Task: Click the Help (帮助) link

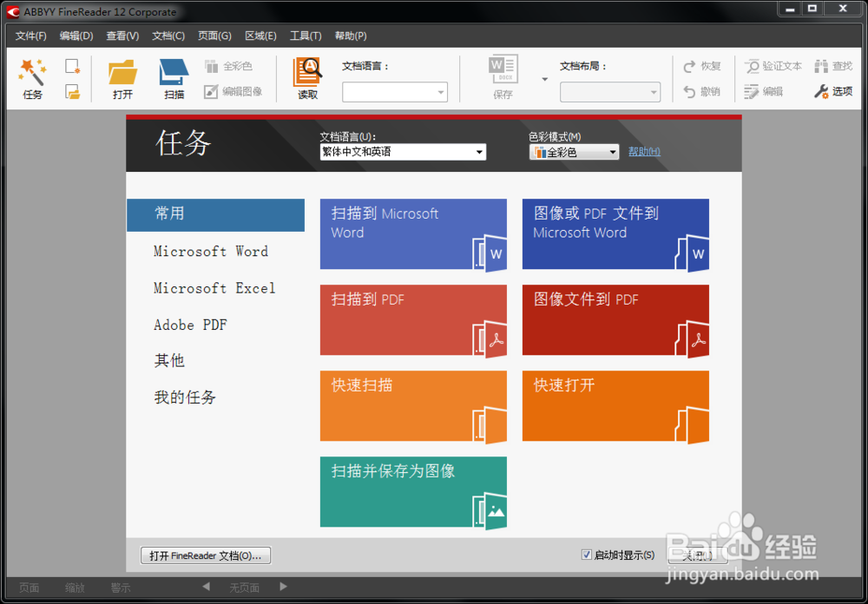Action: 644,152
